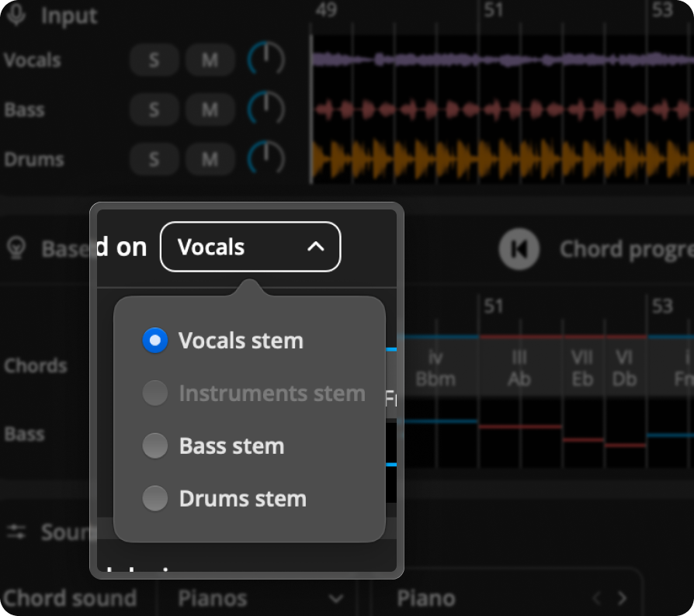Screen dimensions: 694x616
Task: Click the previous instrument arrow beside Piano
Action: 597,598
